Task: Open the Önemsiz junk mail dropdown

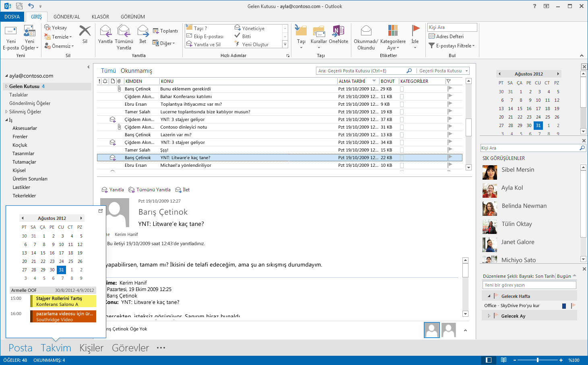Action: 59,46
